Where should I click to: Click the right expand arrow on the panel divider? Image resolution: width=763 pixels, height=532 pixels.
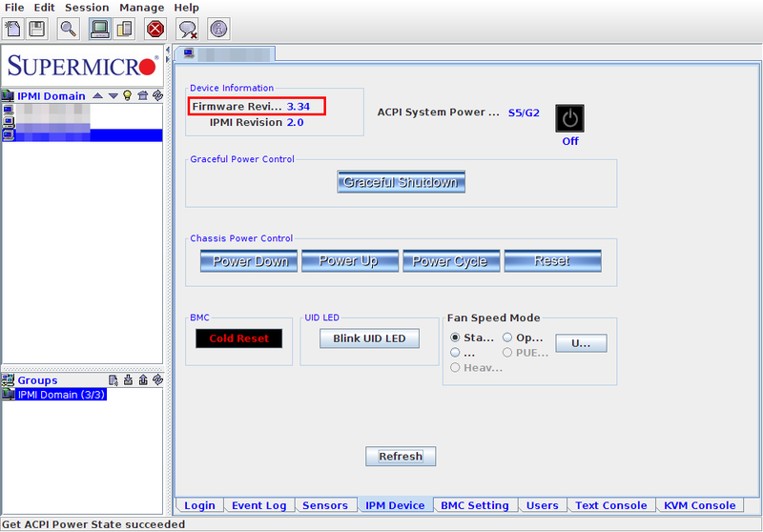tap(168, 59)
